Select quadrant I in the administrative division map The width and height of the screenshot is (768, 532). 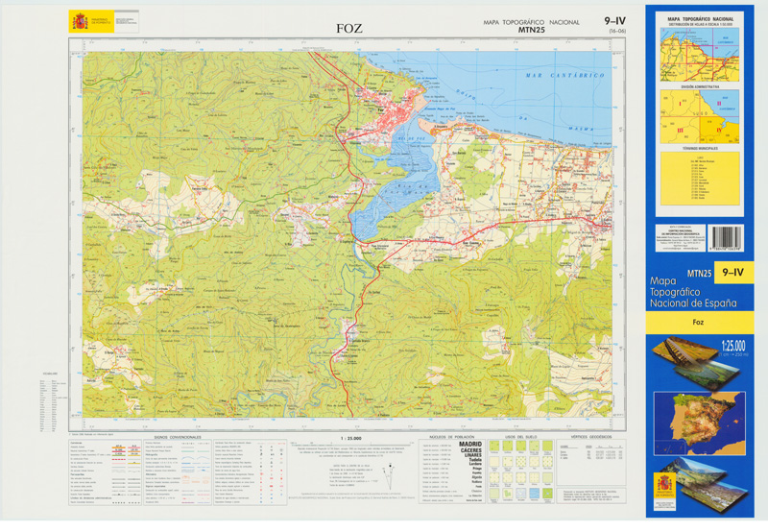680,104
